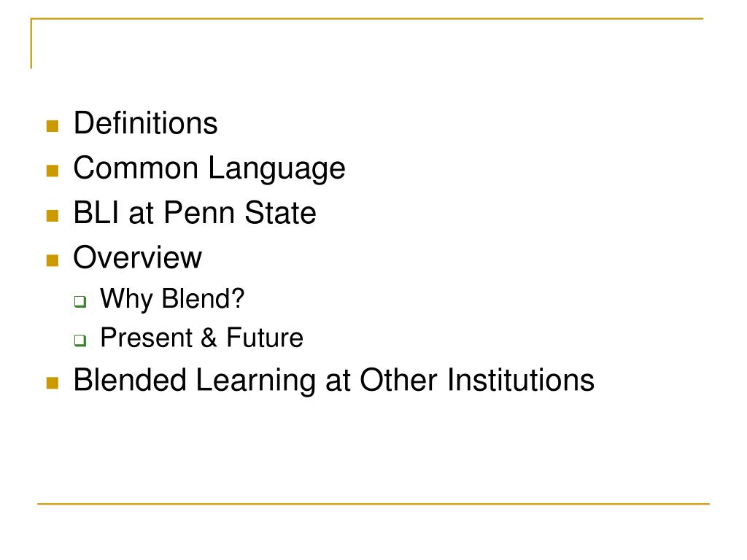Screen dimensions: 747x560
Task: Click the bullet next to BLI at Penn State
Action: pyautogui.click(x=53, y=215)
